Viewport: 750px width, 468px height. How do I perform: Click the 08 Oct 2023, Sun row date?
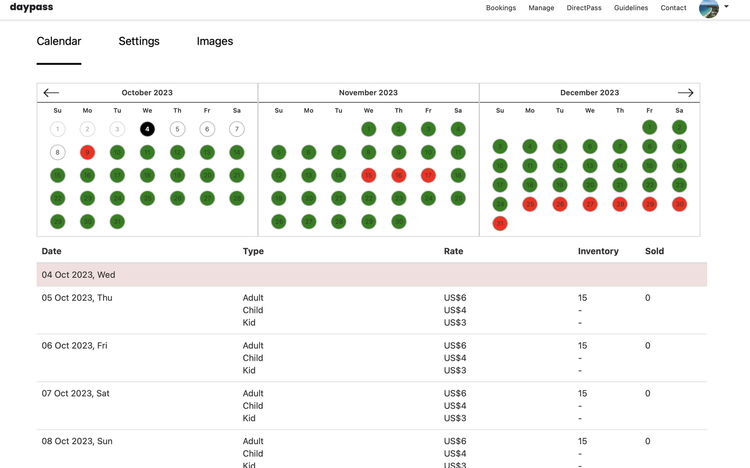pyautogui.click(x=77, y=441)
